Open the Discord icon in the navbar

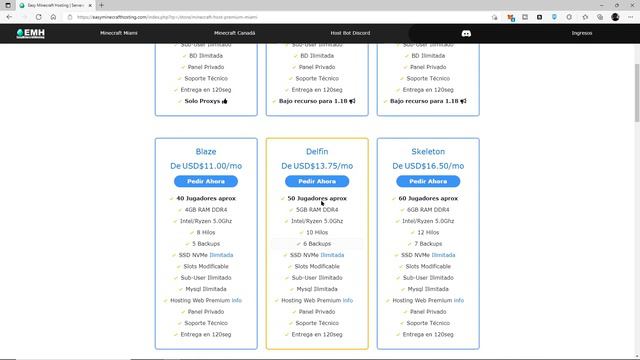point(466,33)
